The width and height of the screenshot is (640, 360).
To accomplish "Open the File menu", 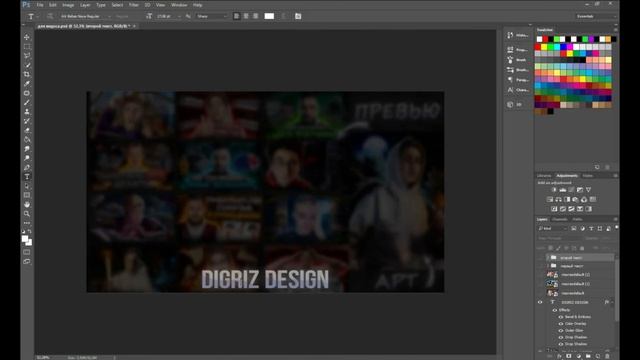I will [x=40, y=5].
